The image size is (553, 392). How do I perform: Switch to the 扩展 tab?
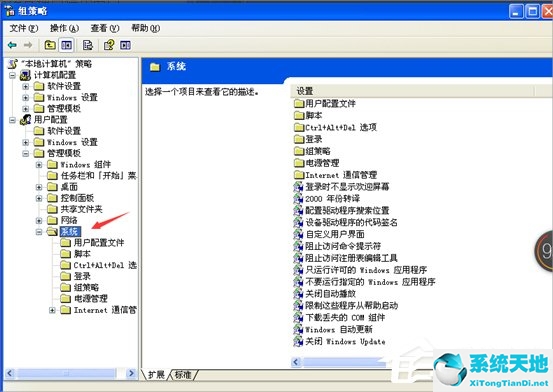pyautogui.click(x=156, y=375)
